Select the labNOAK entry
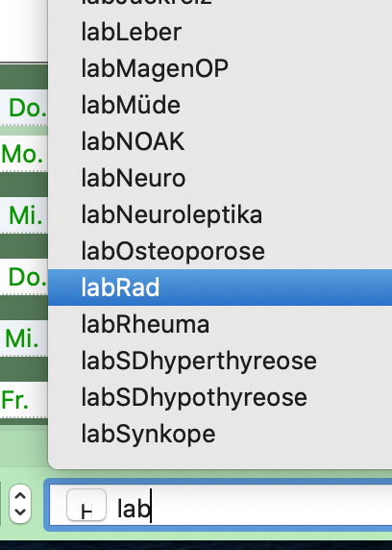 pos(220,141)
